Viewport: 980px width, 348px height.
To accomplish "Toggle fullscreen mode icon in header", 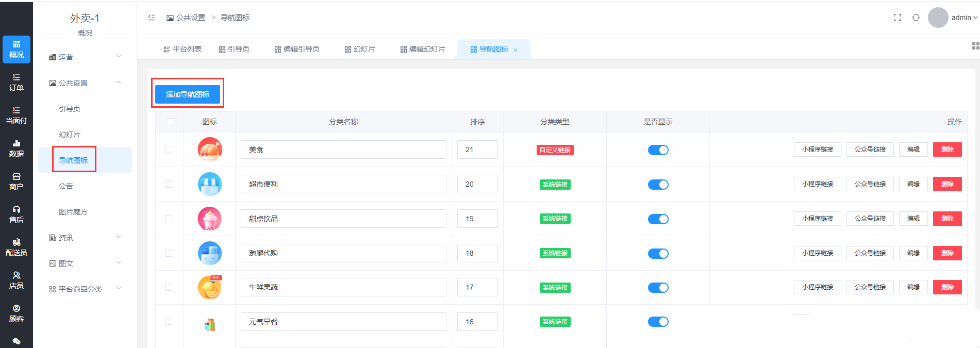I will point(898,18).
